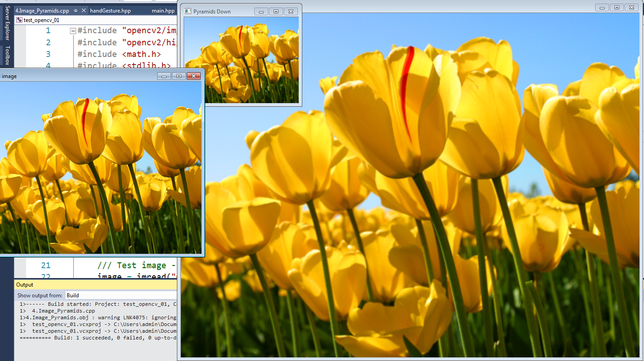Maximize the Pyramids Down window
This screenshot has height=361, width=644.
pos(275,11)
